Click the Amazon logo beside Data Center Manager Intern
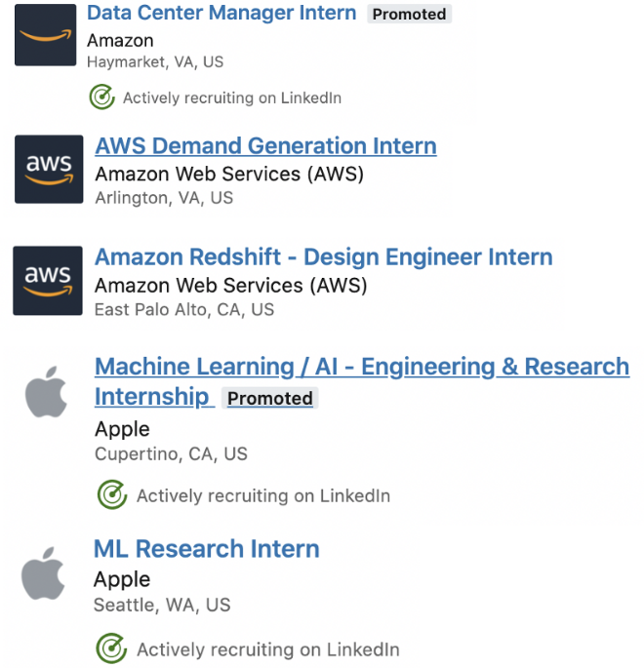 click(x=45, y=35)
